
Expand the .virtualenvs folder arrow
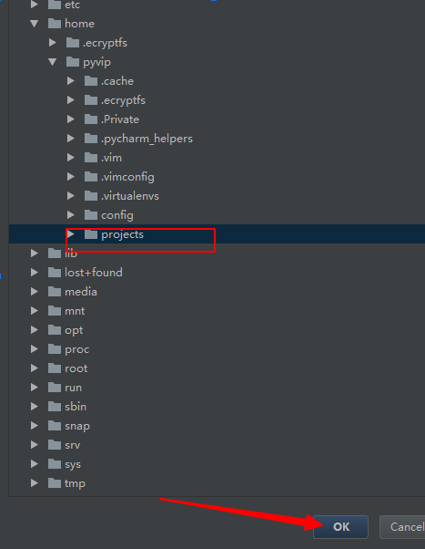point(70,196)
